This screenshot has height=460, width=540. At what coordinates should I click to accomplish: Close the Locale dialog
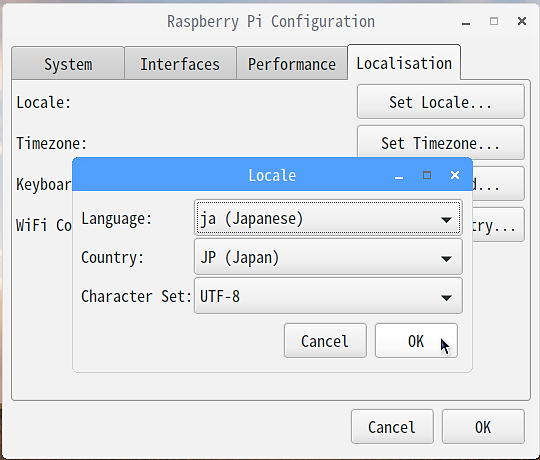(x=455, y=175)
